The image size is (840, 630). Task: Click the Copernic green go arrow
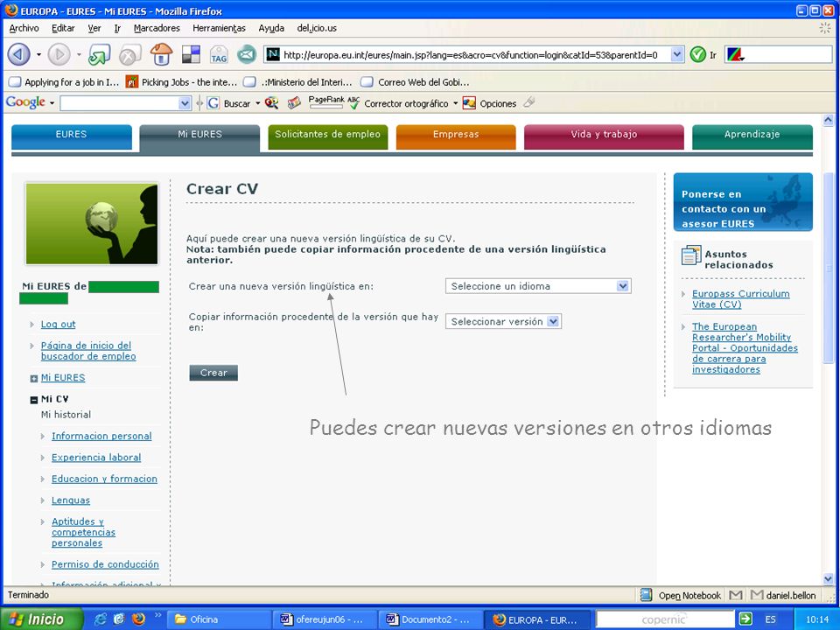coord(745,619)
